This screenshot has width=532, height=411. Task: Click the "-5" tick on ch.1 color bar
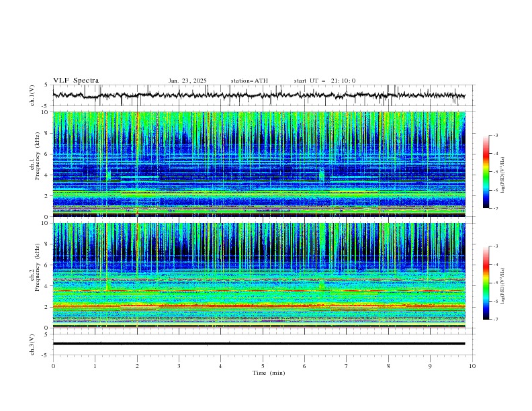coord(496,172)
